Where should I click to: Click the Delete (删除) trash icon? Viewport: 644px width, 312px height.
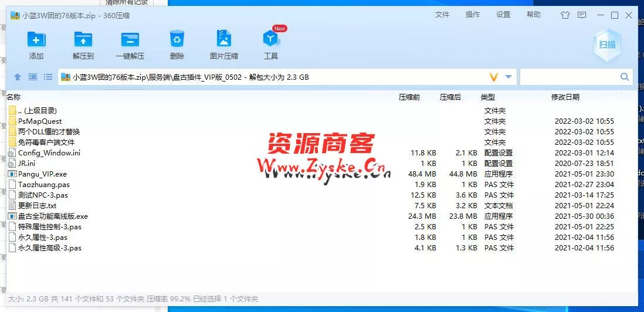point(177,40)
